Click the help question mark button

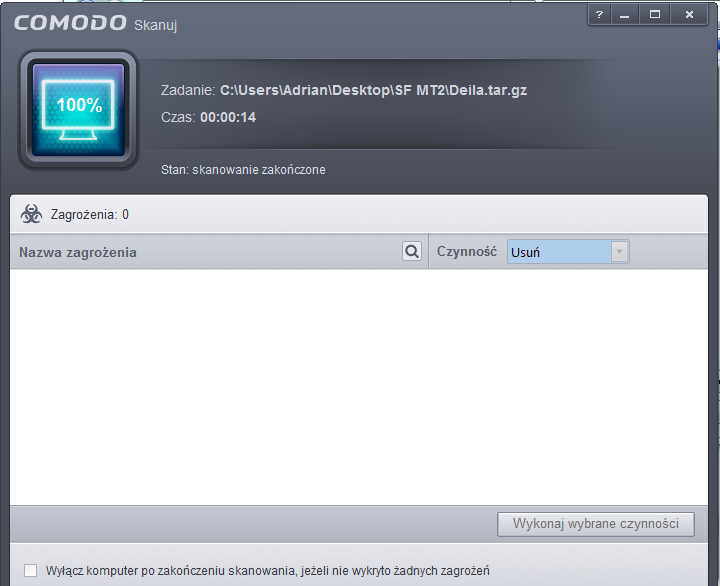(x=599, y=15)
